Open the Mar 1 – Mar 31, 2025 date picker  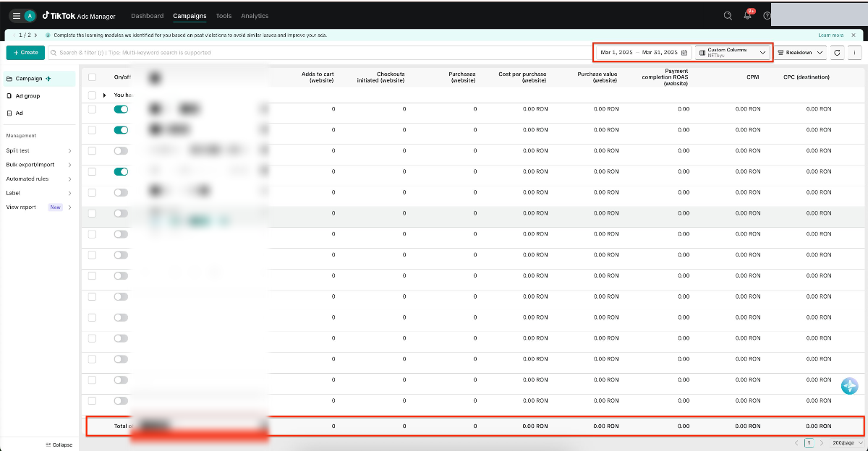point(643,53)
